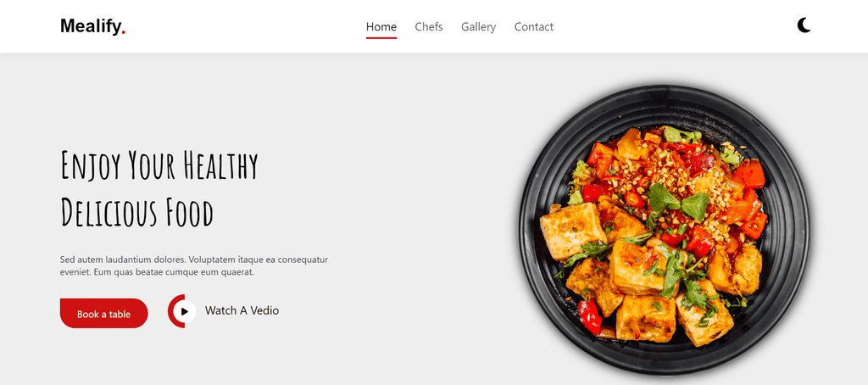Image resolution: width=868 pixels, height=385 pixels.
Task: Click the mint leaves at the dish's center
Action: pos(679,201)
